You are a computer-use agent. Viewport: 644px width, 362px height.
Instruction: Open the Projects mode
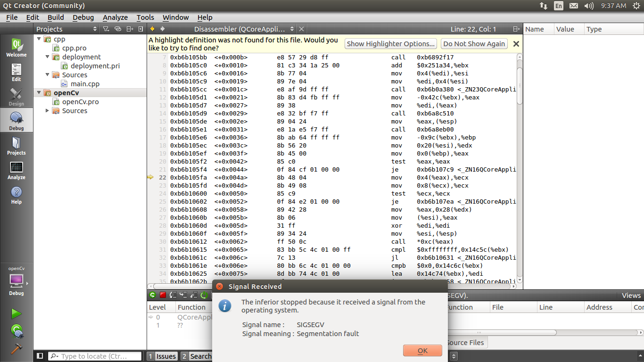click(17, 146)
